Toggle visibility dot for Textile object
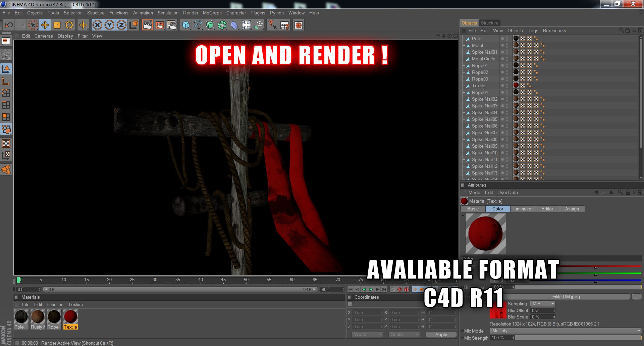The image size is (644, 346). (x=502, y=86)
